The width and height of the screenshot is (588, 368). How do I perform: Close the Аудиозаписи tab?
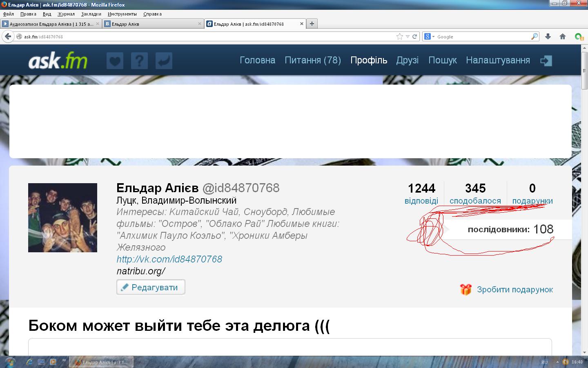tap(98, 24)
